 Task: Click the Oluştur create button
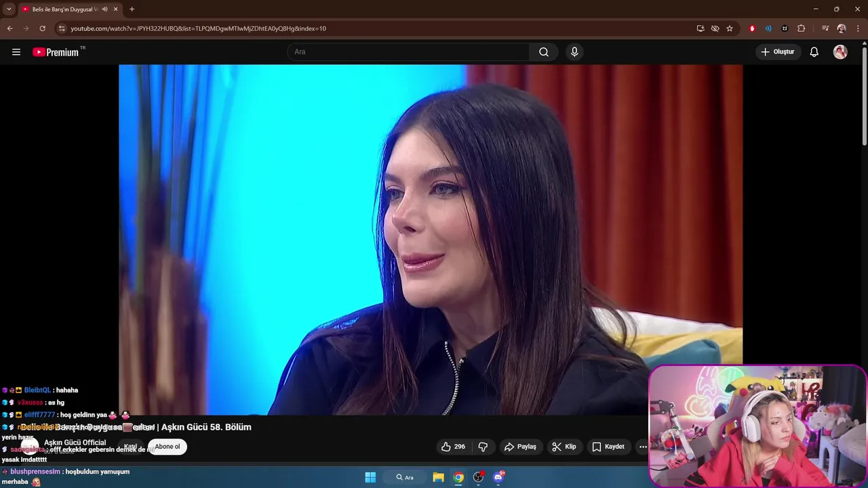pyautogui.click(x=778, y=52)
